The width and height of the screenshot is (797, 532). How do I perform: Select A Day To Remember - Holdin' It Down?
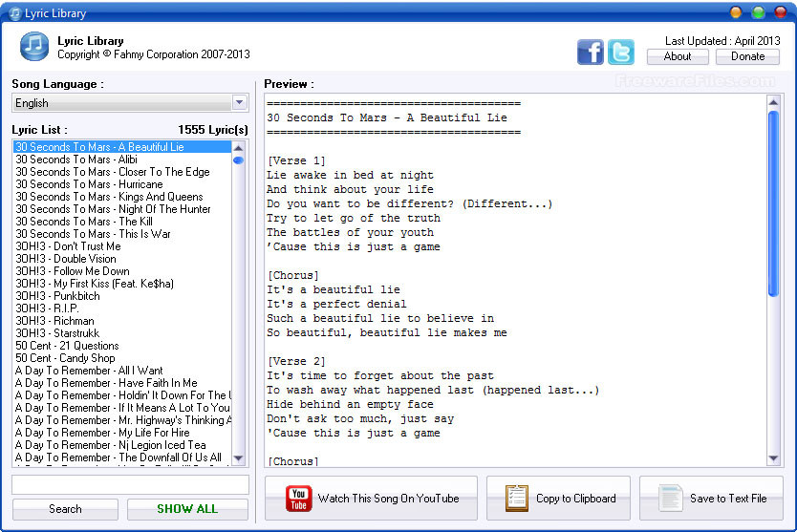(122, 395)
